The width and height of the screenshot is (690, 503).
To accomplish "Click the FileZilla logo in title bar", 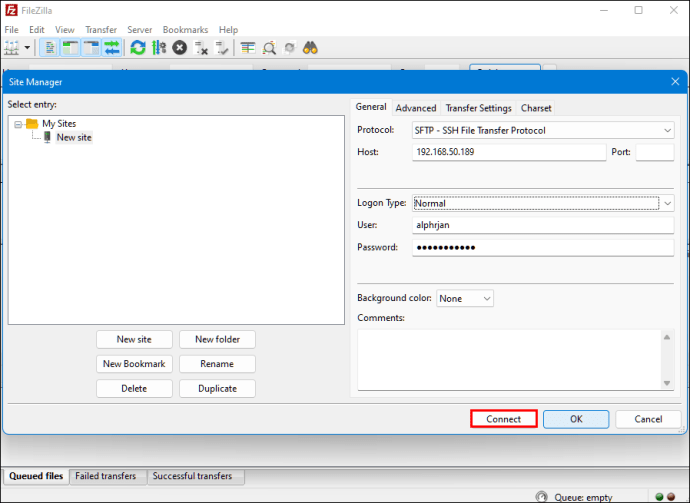I will (x=11, y=10).
